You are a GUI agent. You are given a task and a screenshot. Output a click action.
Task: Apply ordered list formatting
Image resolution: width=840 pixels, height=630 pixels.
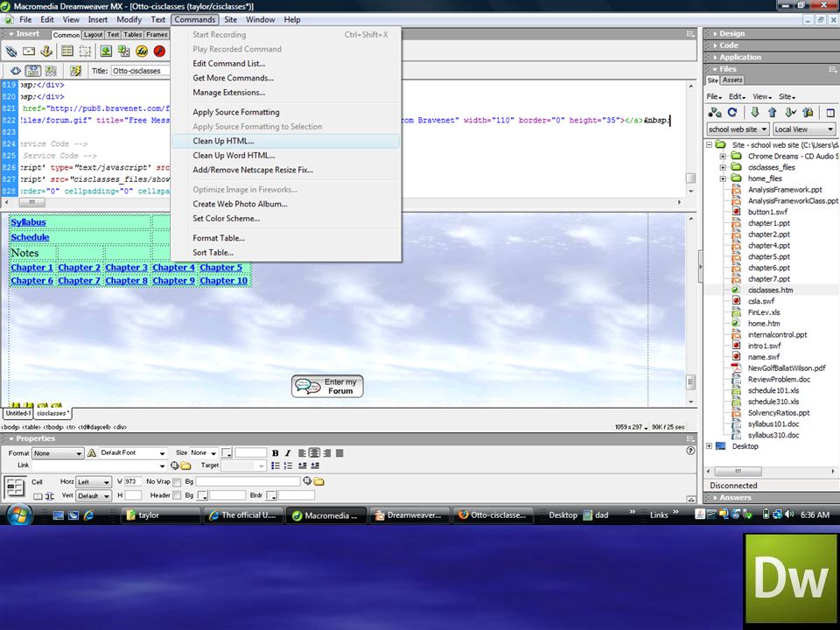click(288, 465)
